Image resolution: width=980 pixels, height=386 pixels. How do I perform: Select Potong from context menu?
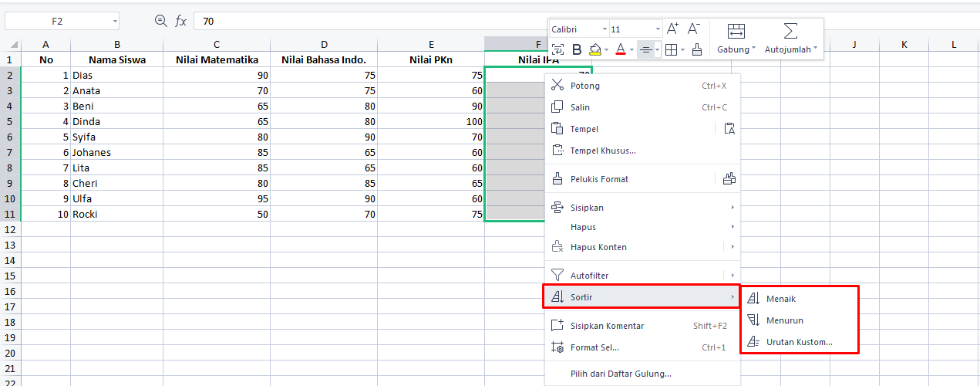642,86
